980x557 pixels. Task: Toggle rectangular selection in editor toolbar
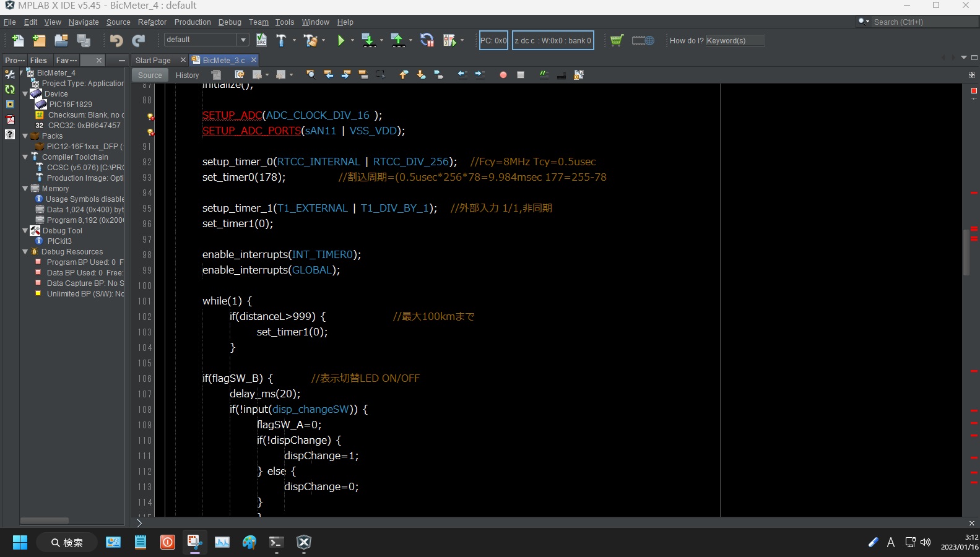pyautogui.click(x=380, y=75)
